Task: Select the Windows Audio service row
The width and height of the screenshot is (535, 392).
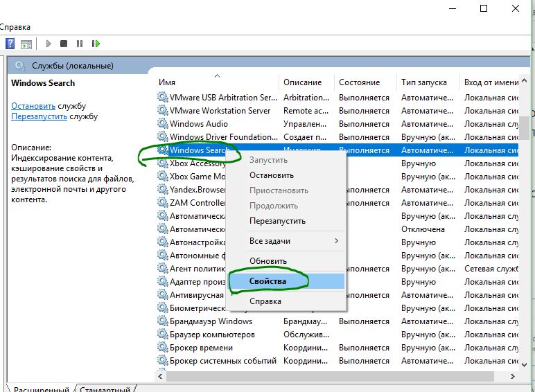Action: (337, 124)
